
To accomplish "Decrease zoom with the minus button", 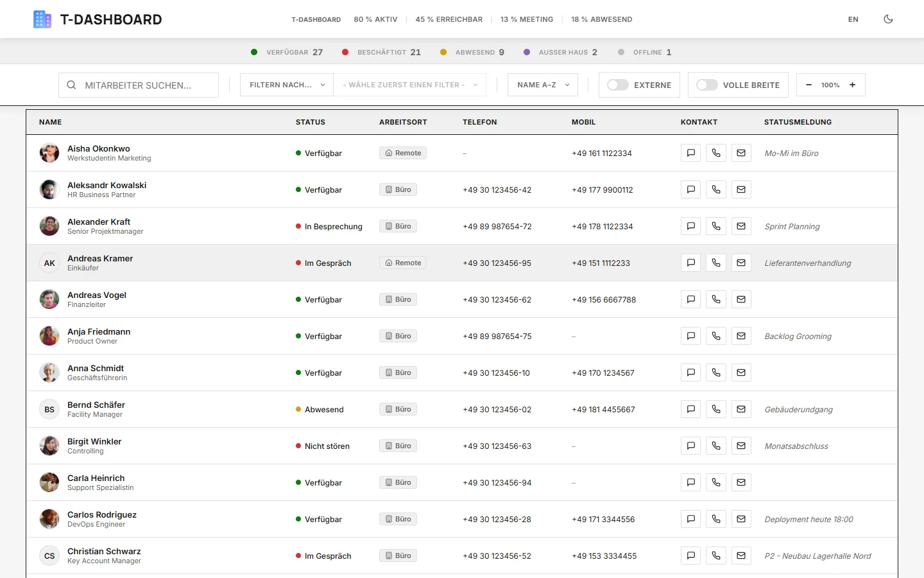I will 809,85.
